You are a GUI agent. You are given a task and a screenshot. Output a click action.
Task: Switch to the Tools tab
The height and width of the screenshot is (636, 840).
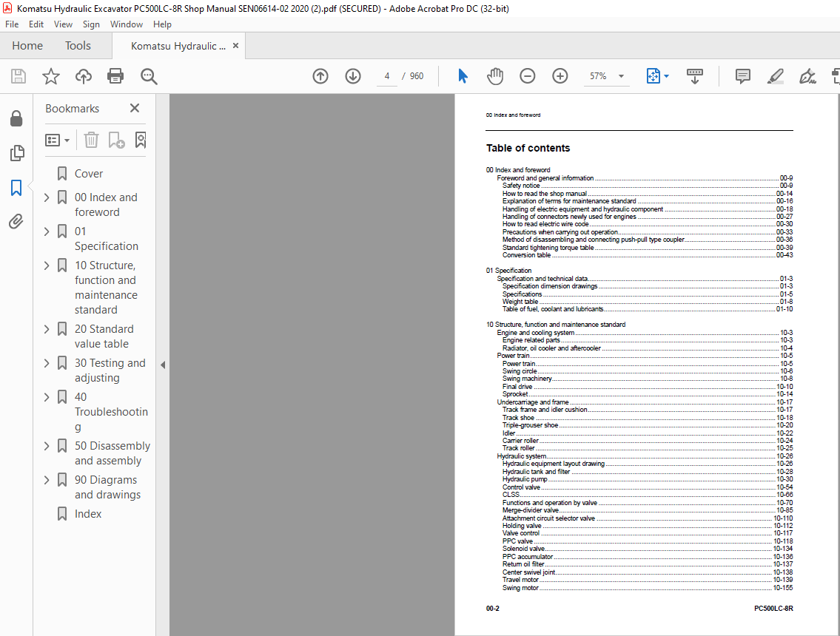point(78,46)
